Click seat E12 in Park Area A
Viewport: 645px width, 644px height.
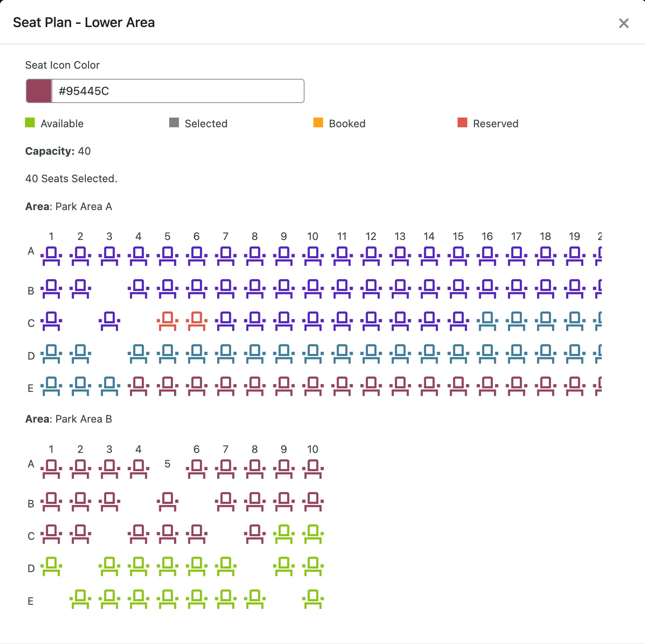click(x=371, y=386)
